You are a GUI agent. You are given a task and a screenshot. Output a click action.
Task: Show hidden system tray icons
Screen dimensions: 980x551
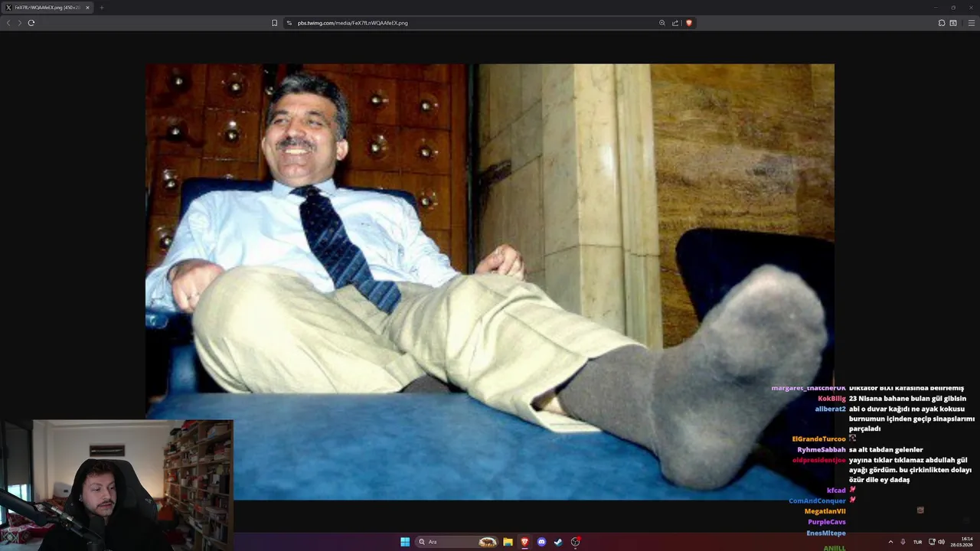[890, 542]
